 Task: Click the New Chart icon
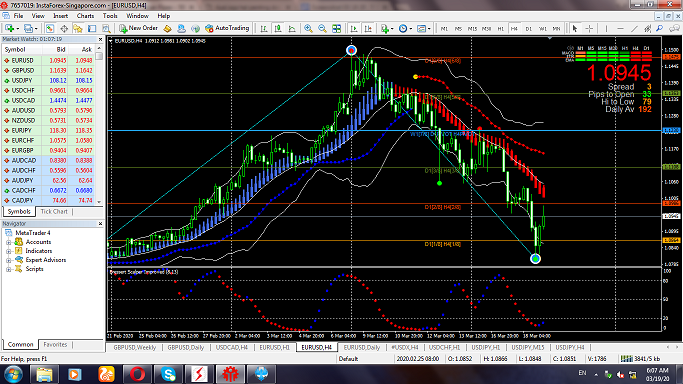tap(9, 28)
